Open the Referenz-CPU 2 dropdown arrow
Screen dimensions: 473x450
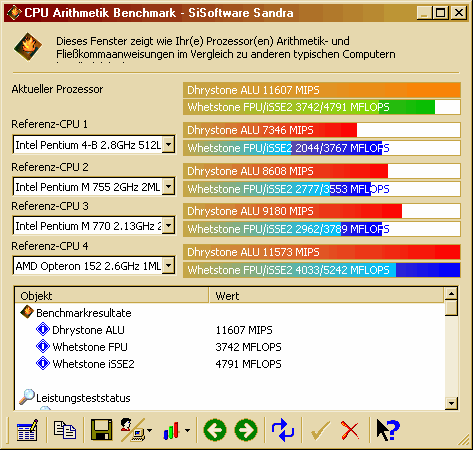169,187
